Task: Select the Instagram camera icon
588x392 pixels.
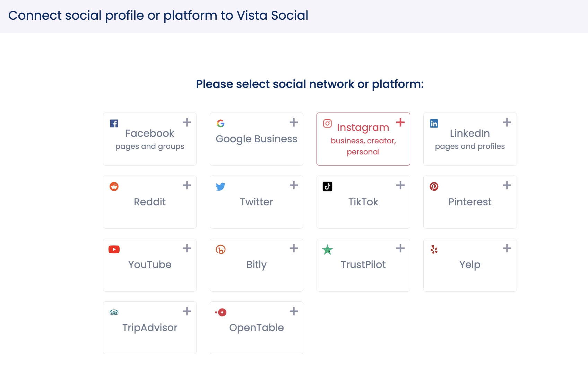Action: click(x=327, y=123)
